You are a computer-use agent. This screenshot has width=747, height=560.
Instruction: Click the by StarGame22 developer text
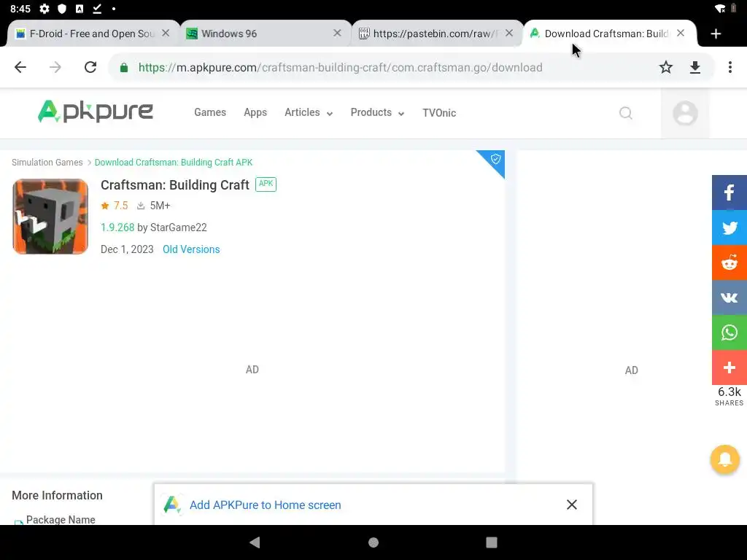point(172,227)
